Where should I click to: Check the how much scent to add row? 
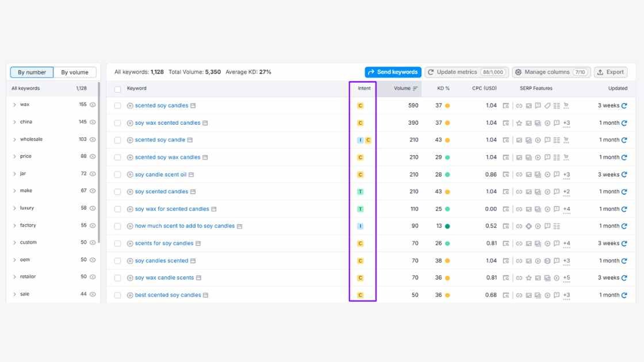point(118,226)
